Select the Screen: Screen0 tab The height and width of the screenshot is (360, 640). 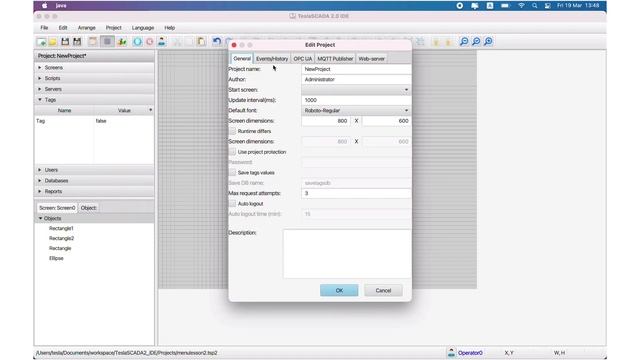coord(57,208)
